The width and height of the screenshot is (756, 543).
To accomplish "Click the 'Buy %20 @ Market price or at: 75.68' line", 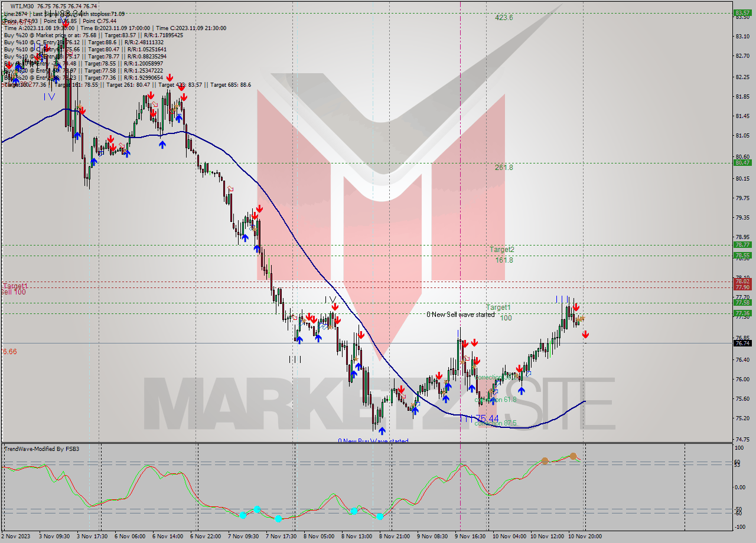I will tap(93, 35).
